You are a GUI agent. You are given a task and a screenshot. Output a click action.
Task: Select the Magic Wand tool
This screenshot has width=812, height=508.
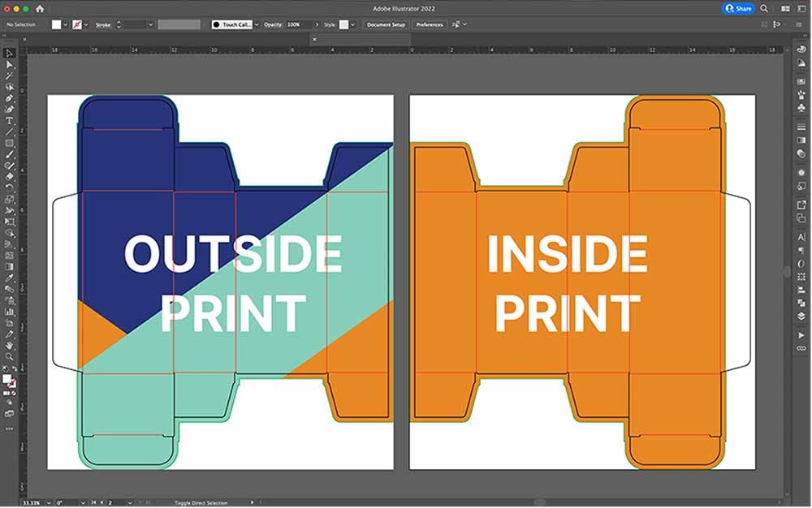click(9, 76)
